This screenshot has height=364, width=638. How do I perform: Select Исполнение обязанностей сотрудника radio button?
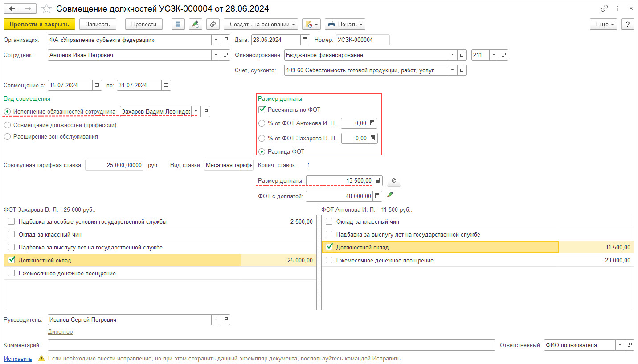point(7,111)
